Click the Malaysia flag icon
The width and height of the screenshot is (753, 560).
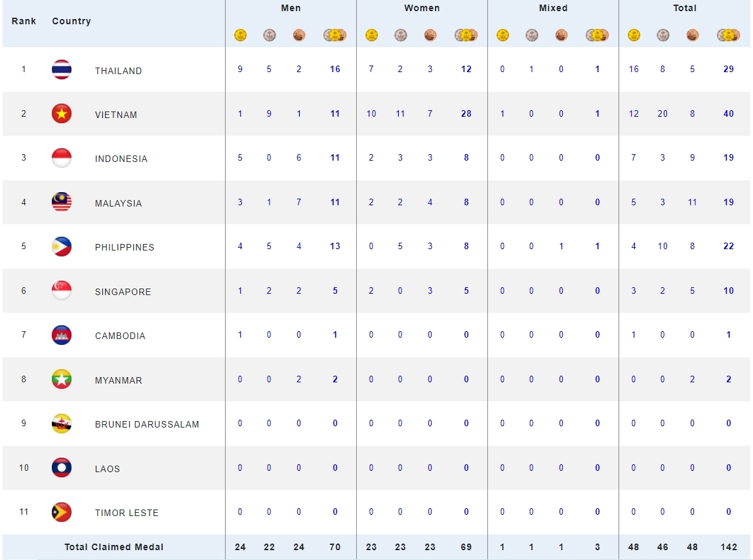coord(62,202)
